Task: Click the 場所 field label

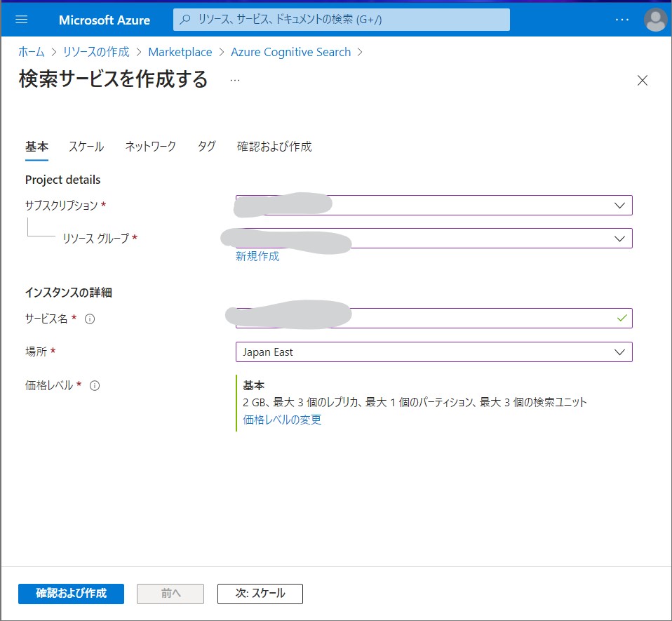Action: (36, 352)
